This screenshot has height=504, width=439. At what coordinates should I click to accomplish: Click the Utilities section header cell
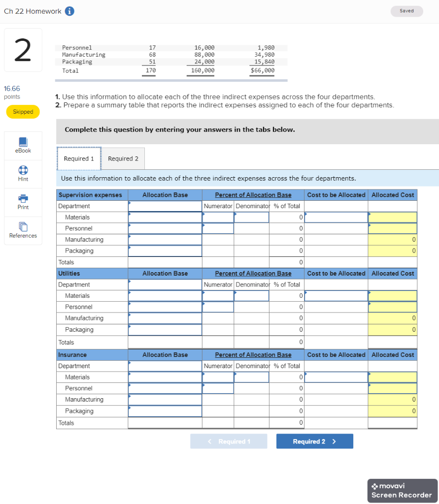[92, 273]
